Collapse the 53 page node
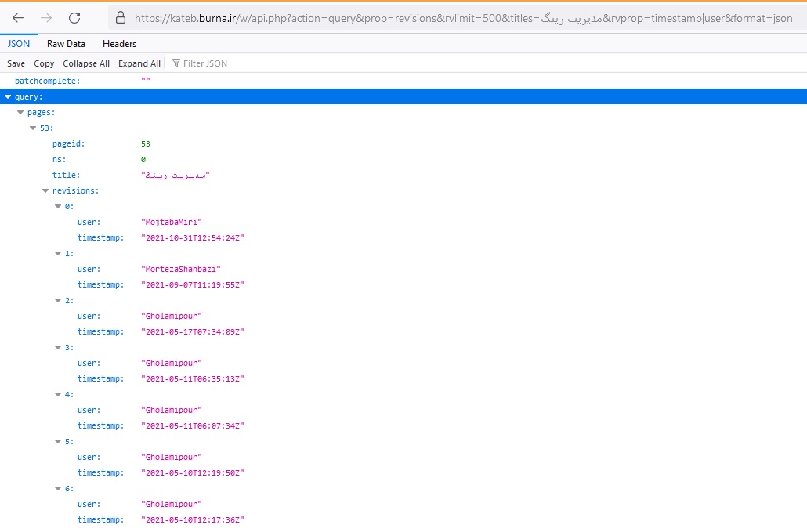 33,128
